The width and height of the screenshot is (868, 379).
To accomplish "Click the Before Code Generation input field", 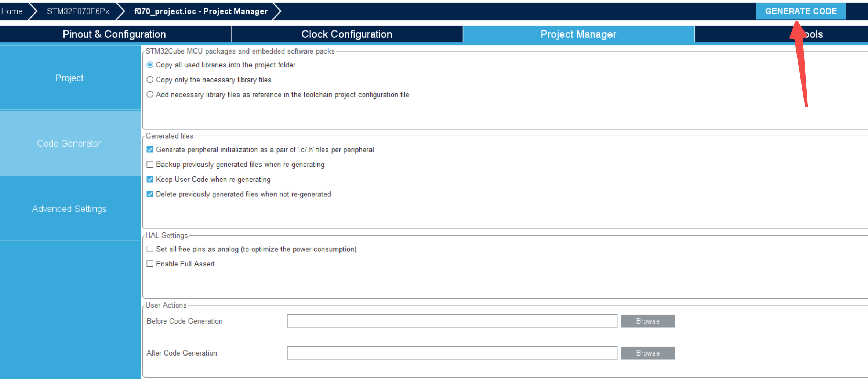I will tap(452, 321).
